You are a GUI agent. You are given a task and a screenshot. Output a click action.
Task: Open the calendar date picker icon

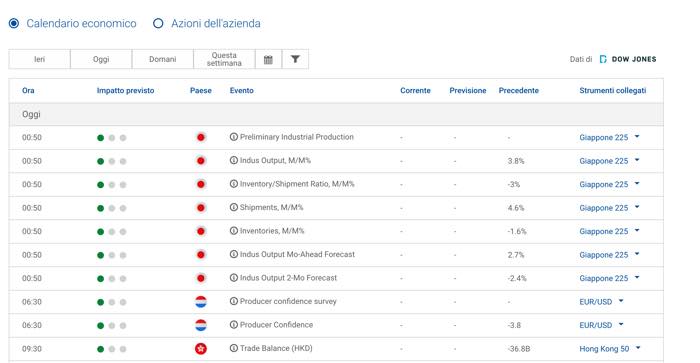(x=268, y=59)
